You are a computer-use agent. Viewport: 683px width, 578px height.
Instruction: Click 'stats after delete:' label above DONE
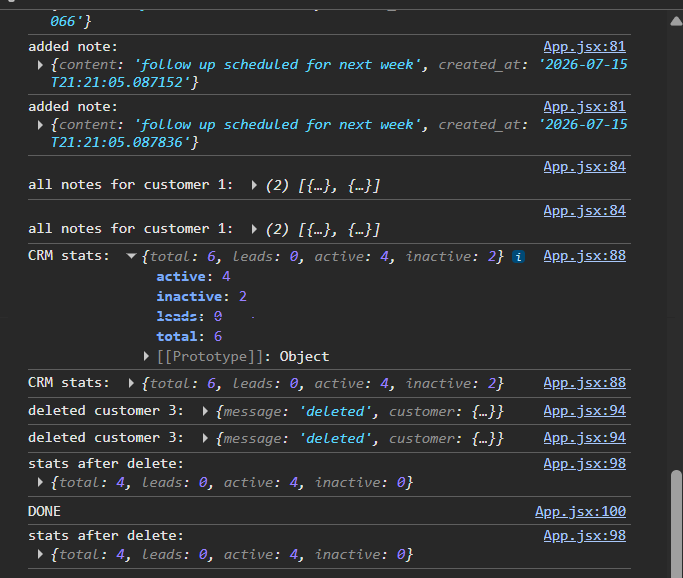[x=106, y=464]
